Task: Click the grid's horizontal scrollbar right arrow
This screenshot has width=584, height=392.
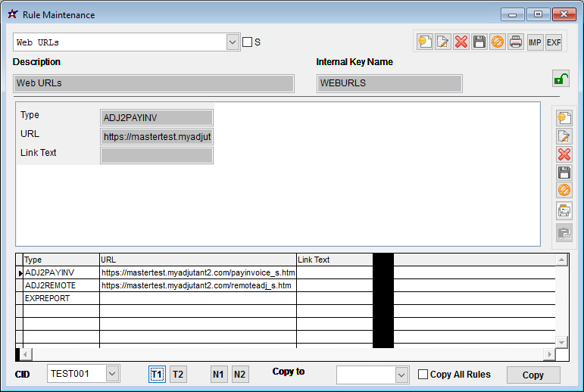Action: click(x=549, y=354)
